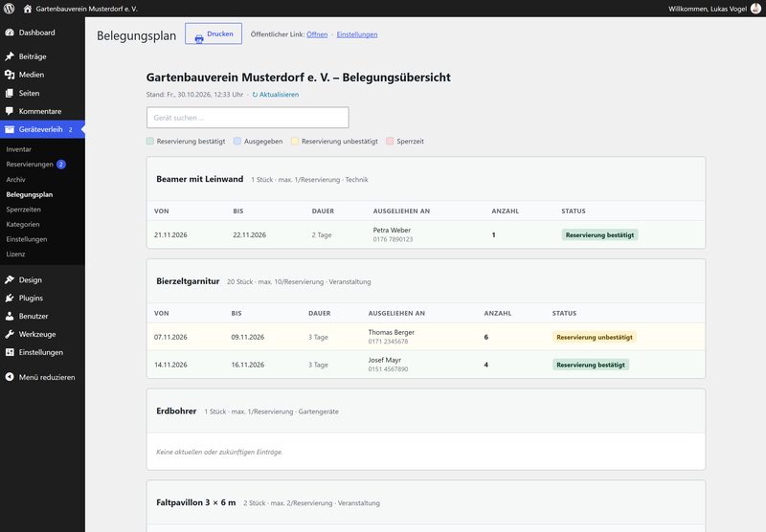Select Belegungsplan submenu entry
The image size is (766, 532).
[30, 194]
